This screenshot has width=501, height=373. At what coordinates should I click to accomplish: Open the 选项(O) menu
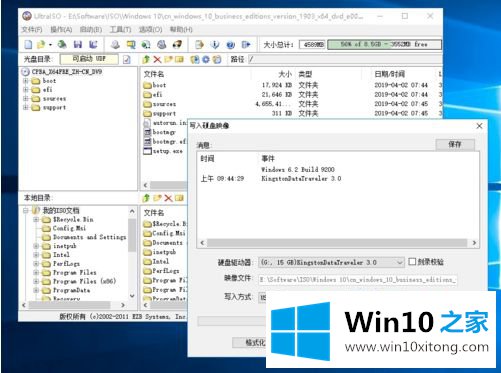click(150, 29)
